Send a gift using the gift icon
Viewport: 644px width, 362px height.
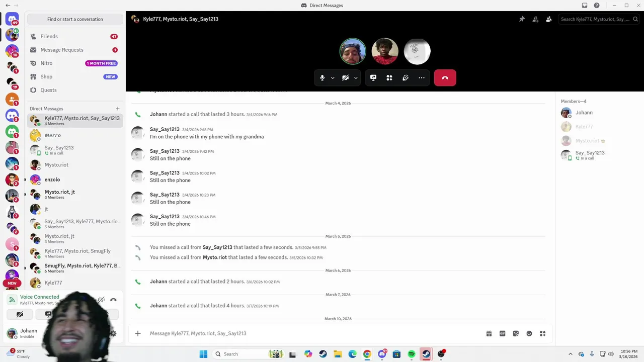pyautogui.click(x=489, y=333)
